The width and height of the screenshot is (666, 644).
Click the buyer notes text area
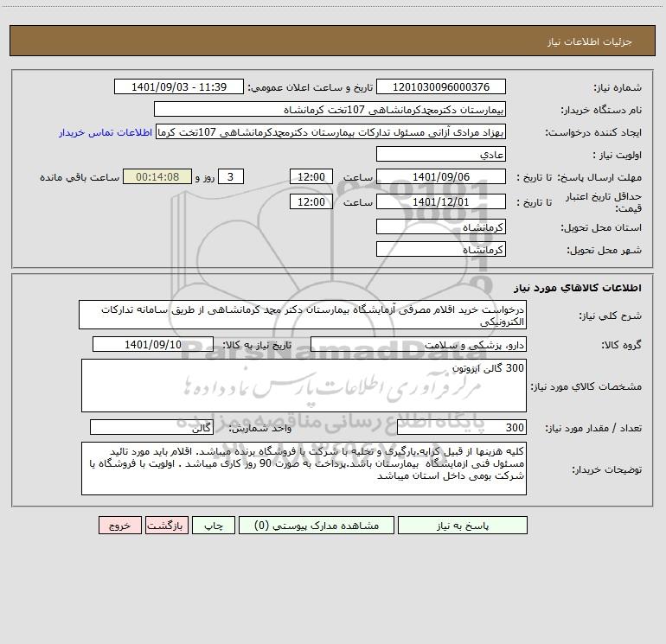(304, 469)
